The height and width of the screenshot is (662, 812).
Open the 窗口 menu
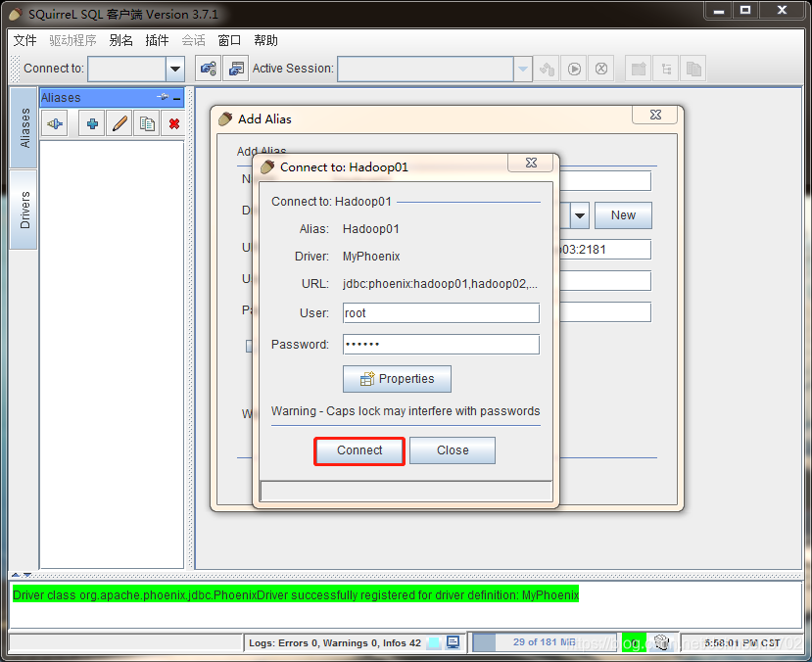[x=229, y=40]
